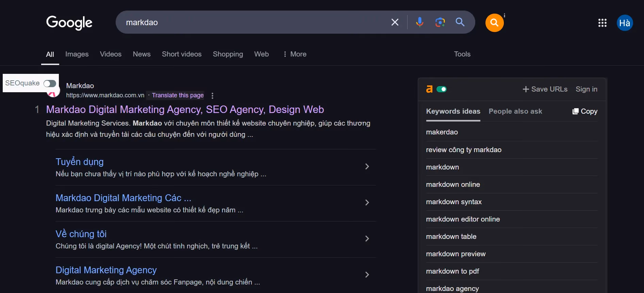Click the orange search extension button

tap(494, 23)
